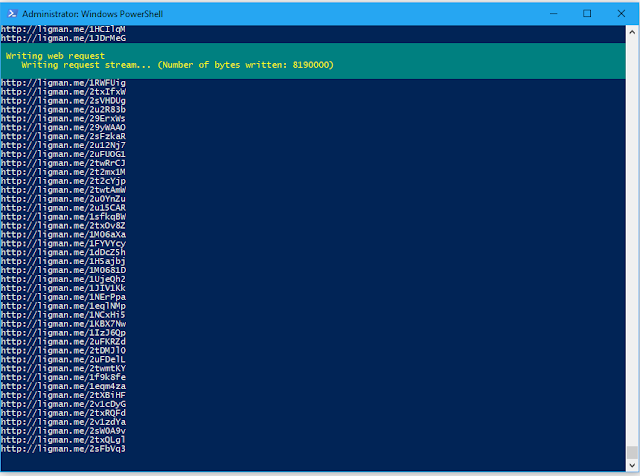This screenshot has width=640, height=476.
Task: Click the URL ending in 2v1cDyG
Action: (63, 405)
